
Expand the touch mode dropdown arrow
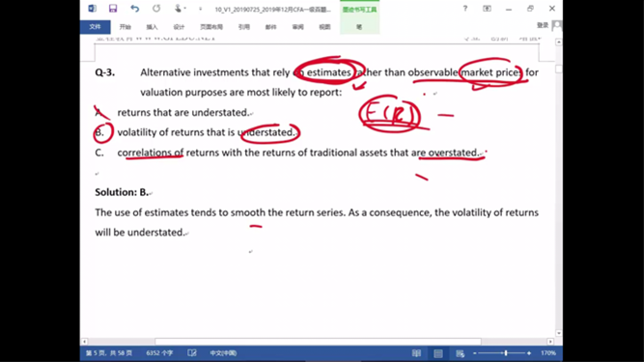click(184, 9)
